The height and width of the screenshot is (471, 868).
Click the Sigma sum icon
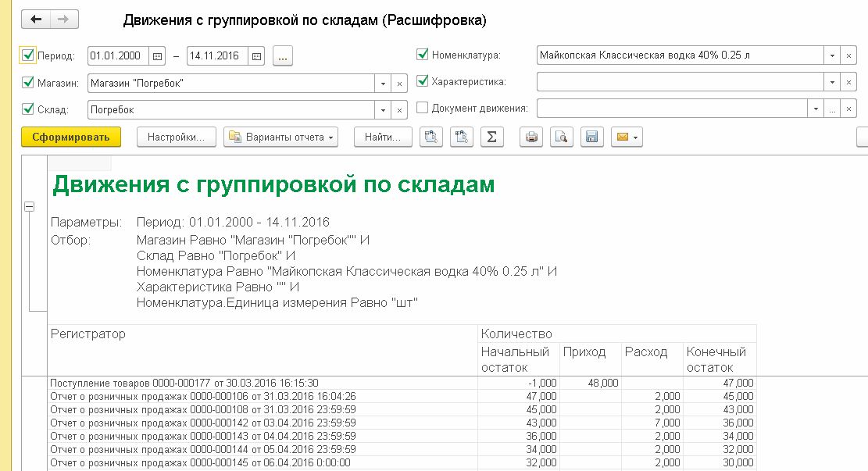click(x=491, y=137)
